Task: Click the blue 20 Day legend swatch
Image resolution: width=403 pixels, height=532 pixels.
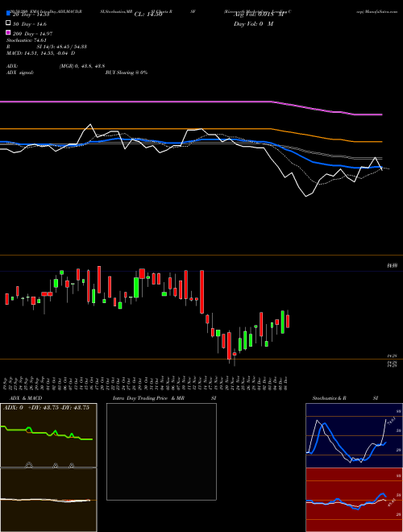Action: tap(8, 14)
